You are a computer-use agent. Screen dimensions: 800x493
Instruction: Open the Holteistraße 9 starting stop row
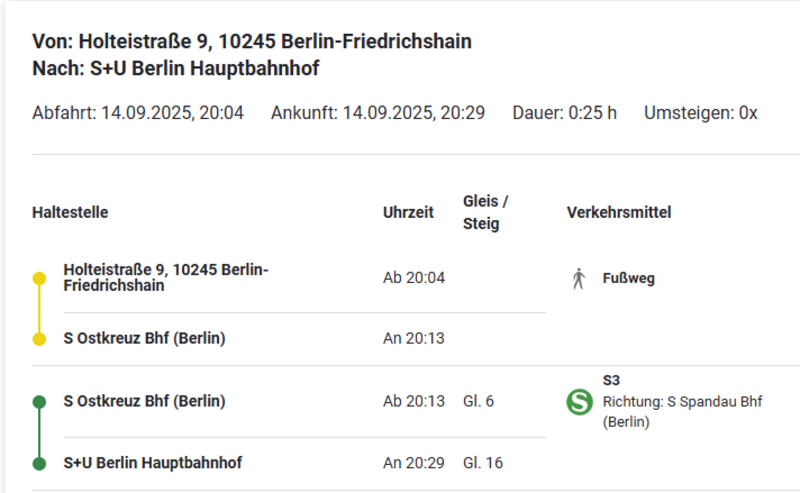[x=166, y=277]
